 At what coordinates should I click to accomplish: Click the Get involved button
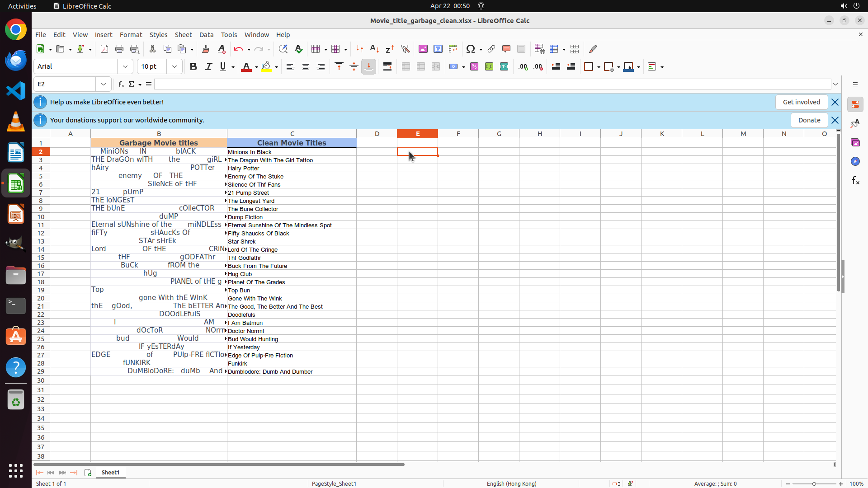click(x=801, y=102)
